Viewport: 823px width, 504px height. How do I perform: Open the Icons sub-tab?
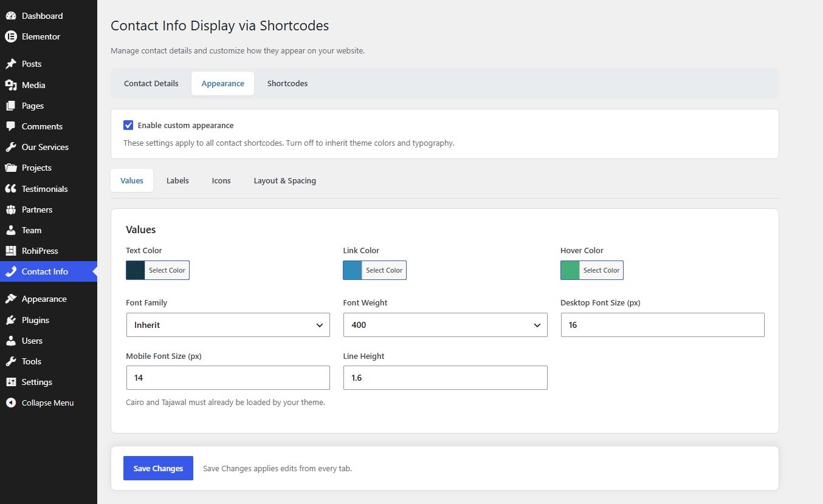click(x=221, y=180)
